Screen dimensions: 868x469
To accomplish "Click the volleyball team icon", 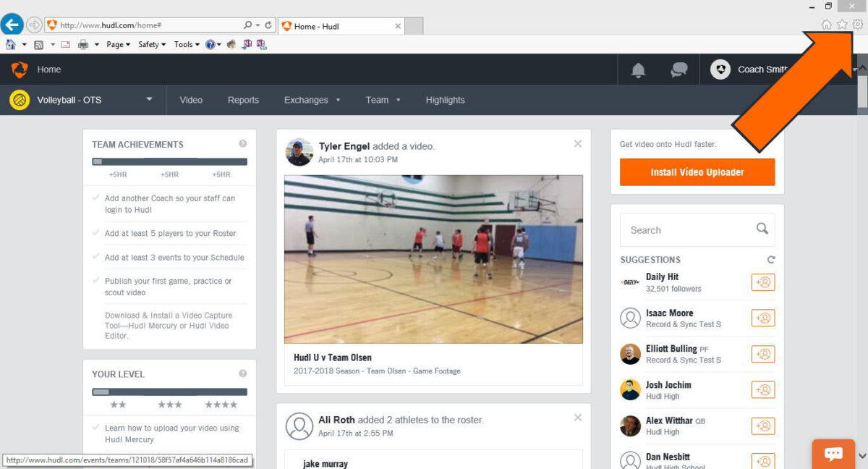I will click(x=20, y=100).
